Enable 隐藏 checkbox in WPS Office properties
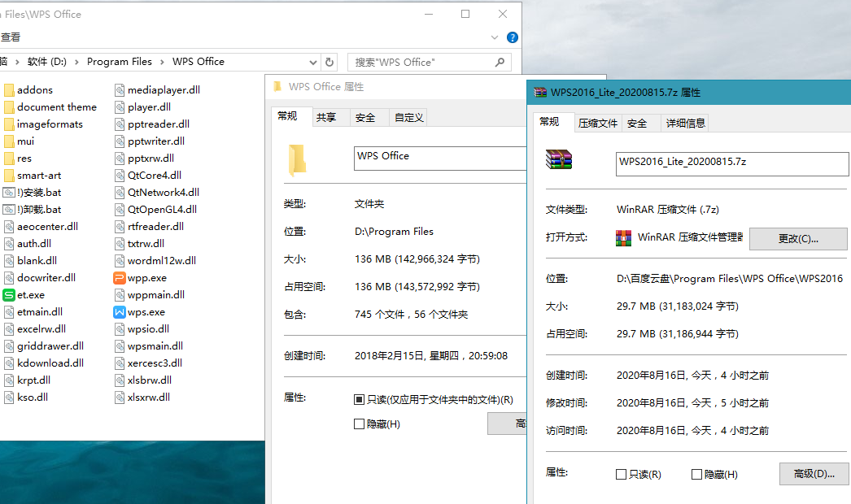851x504 pixels. 359,424
